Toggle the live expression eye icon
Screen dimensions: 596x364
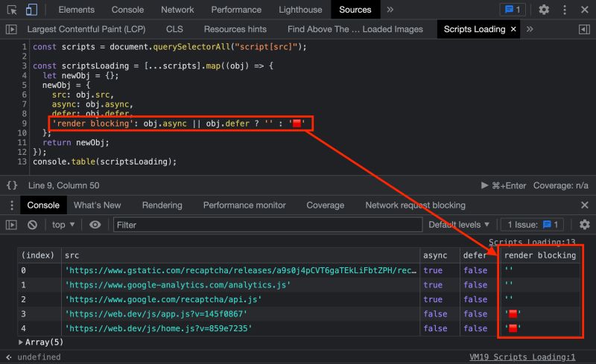tap(95, 225)
